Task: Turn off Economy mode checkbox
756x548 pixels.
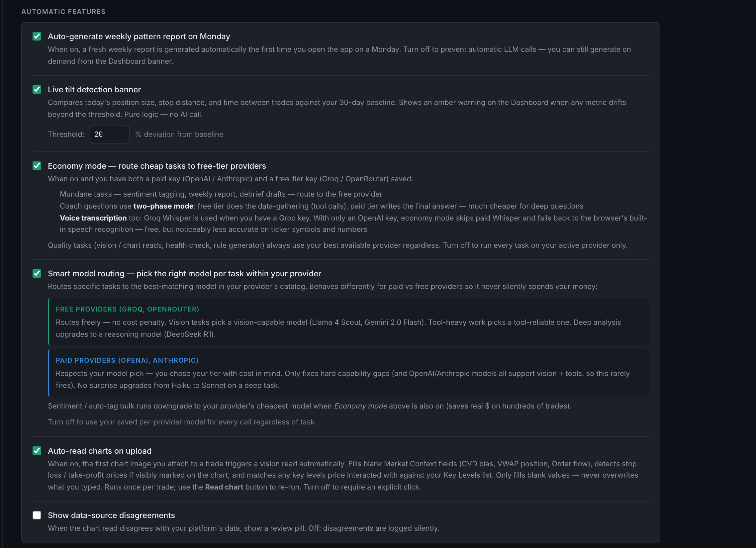Action: 37,166
